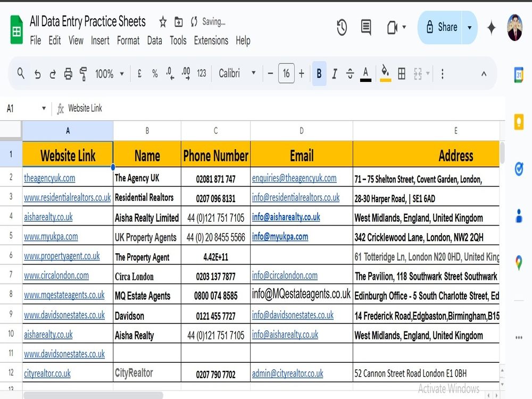Open the Help menu
Screen dimensions: 532x399
[x=243, y=41]
